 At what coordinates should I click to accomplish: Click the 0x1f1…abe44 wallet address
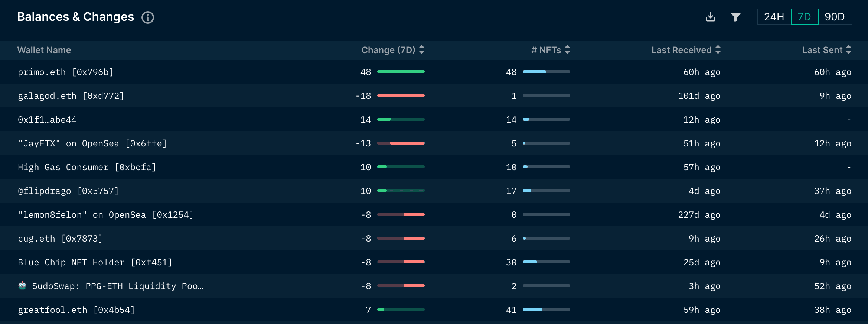click(47, 120)
